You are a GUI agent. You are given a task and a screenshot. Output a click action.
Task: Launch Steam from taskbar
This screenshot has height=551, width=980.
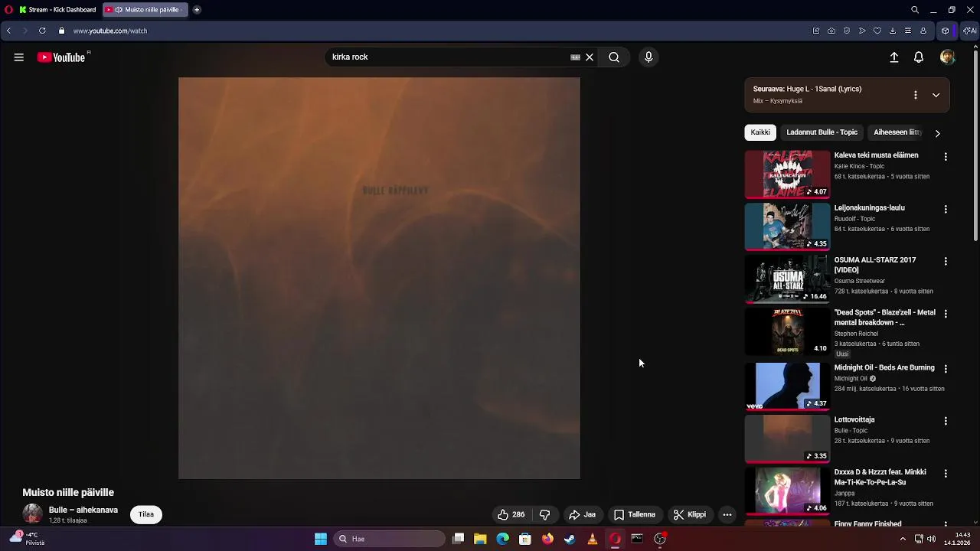570,539
